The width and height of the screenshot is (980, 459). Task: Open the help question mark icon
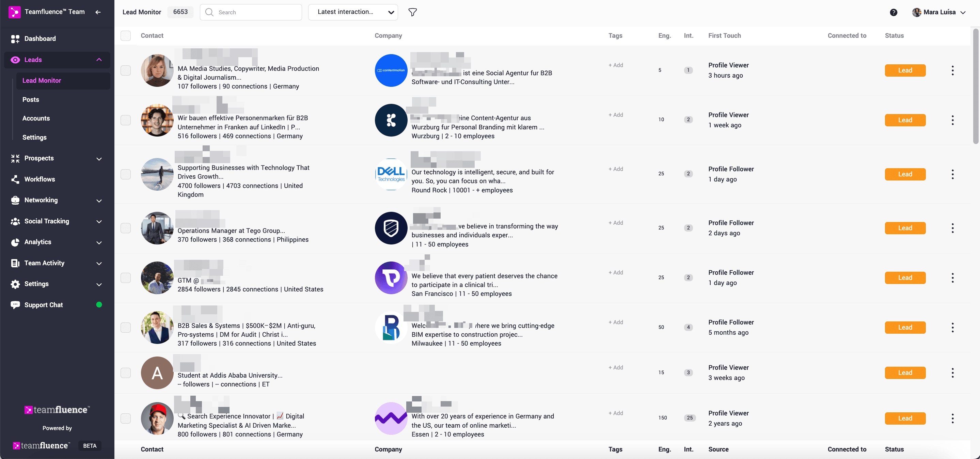click(x=893, y=12)
